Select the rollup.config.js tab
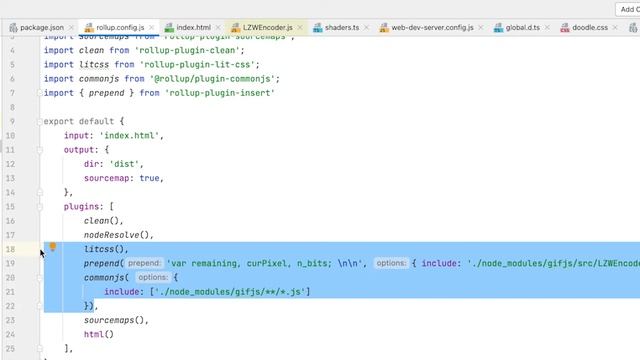 click(120, 27)
